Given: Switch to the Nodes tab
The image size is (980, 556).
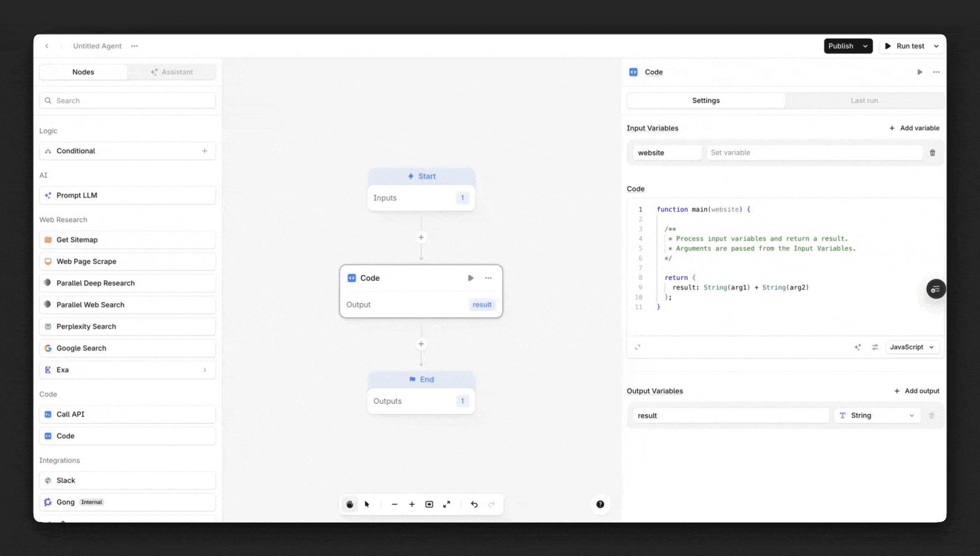Looking at the screenshot, I should click(x=83, y=72).
